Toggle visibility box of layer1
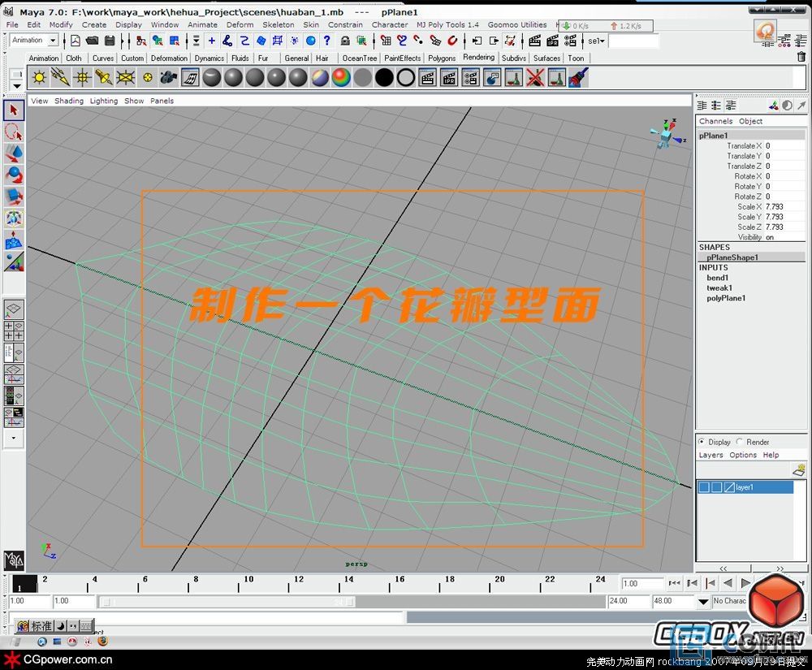 tap(704, 487)
